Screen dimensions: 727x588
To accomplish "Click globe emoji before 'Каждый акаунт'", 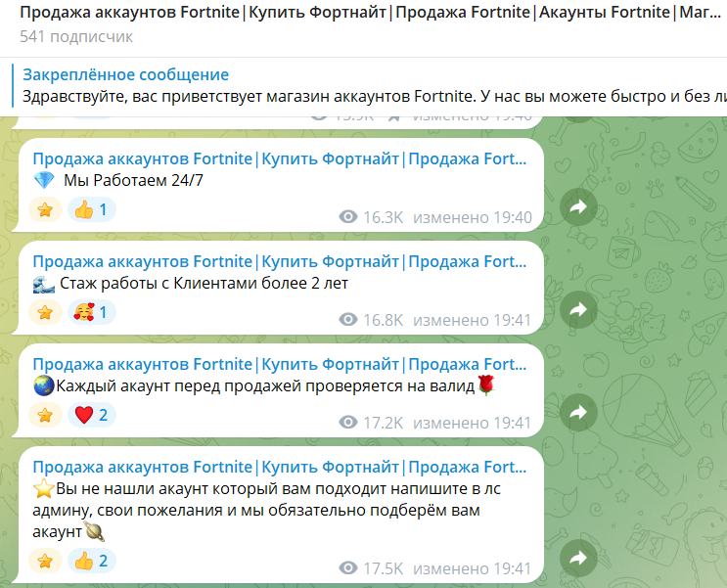I will point(44,385).
